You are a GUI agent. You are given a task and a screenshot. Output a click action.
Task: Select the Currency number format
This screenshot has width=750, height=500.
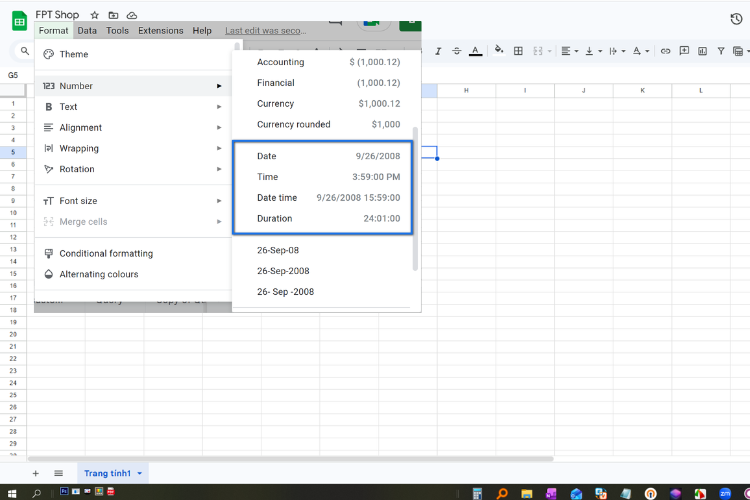(x=326, y=104)
